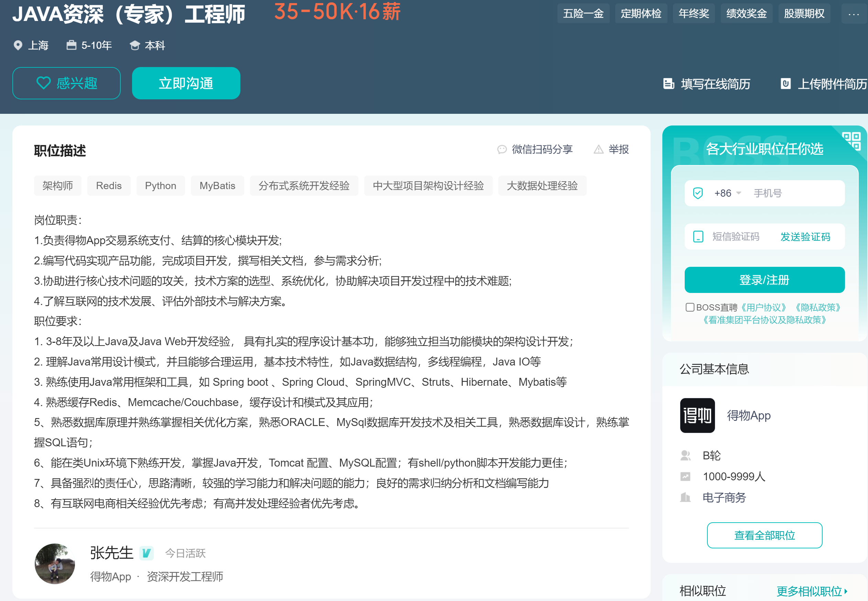This screenshot has width=868, height=601.
Task: Open 《看准集团平台协议及隐私政策》 link
Action: [x=764, y=320]
